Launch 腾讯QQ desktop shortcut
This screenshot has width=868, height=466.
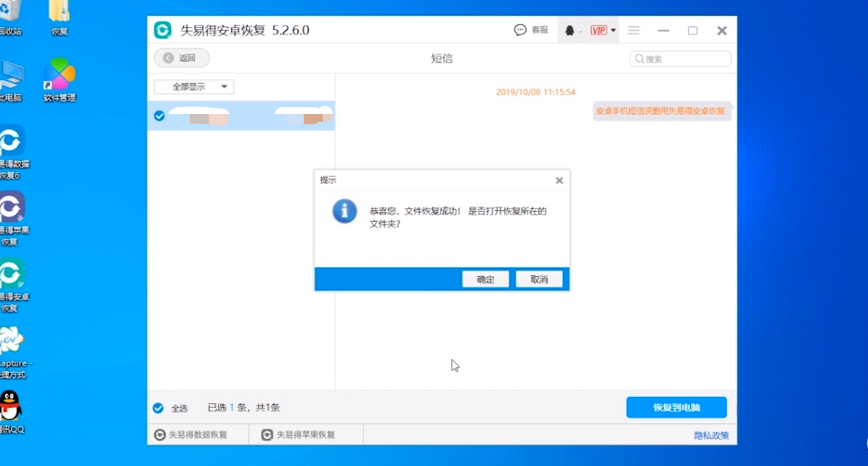[x=12, y=412]
